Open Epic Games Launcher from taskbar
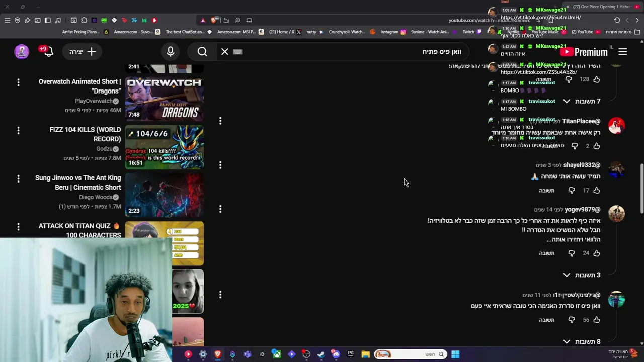 [351, 354]
